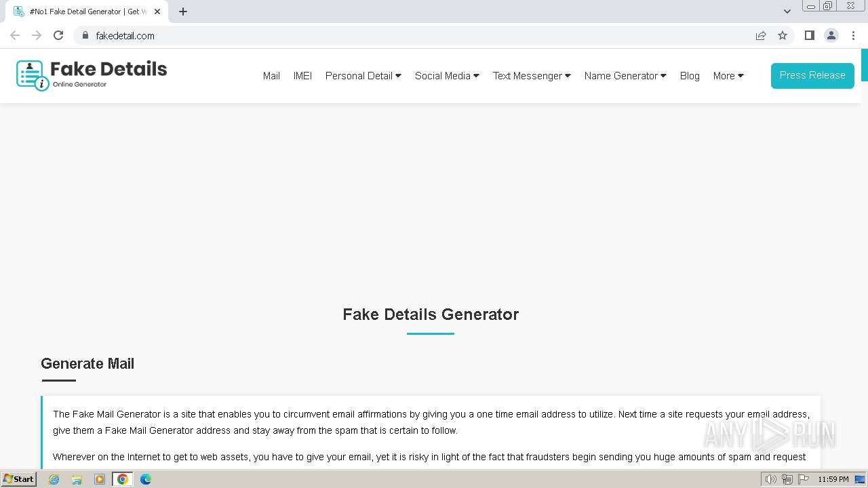This screenshot has height=488, width=868.
Task: Select the #No1 Fake Detail Generator tab
Action: 87,12
